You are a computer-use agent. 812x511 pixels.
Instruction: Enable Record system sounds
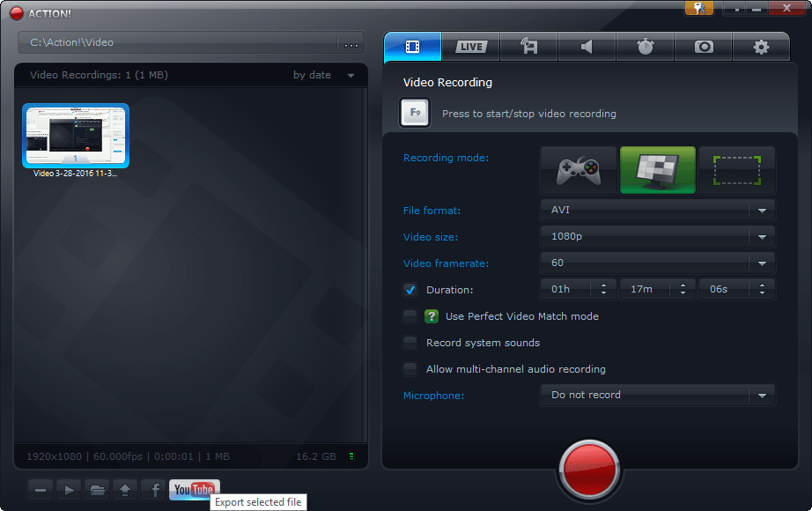tap(410, 343)
